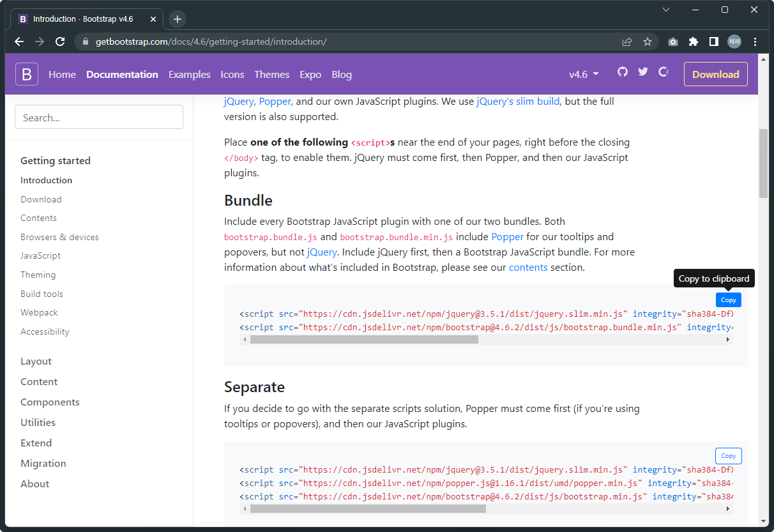This screenshot has height=532, width=774.
Task: Open the Open Collective icon link
Action: [664, 72]
